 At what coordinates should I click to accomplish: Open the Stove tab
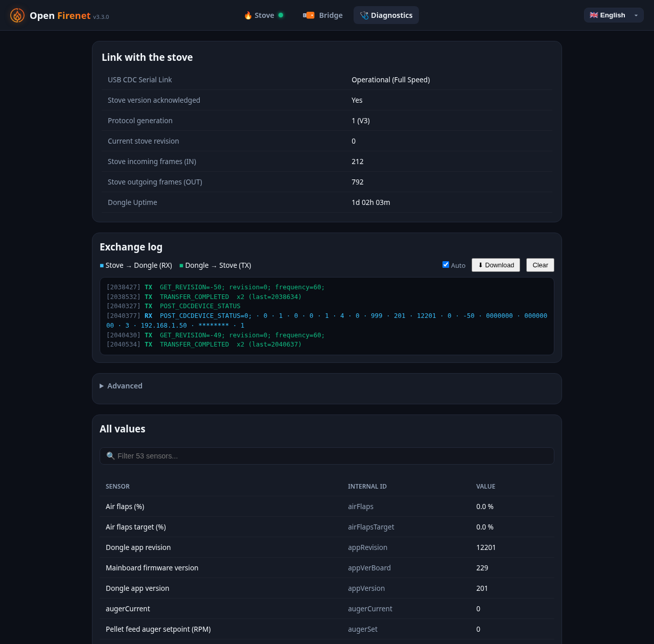coord(264,15)
